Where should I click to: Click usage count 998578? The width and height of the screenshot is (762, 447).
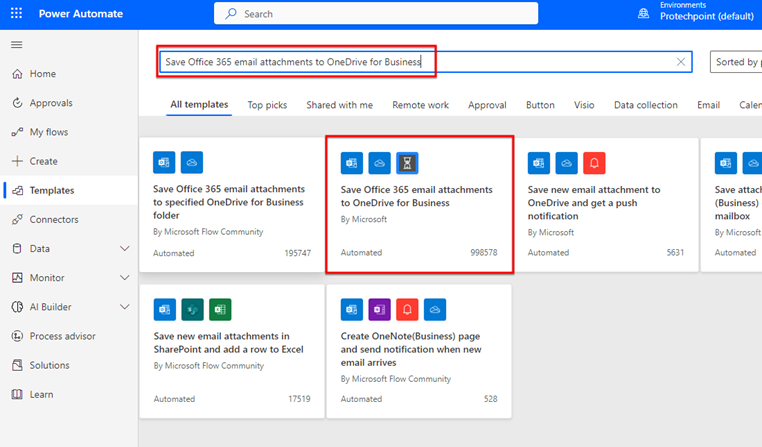pyautogui.click(x=484, y=253)
